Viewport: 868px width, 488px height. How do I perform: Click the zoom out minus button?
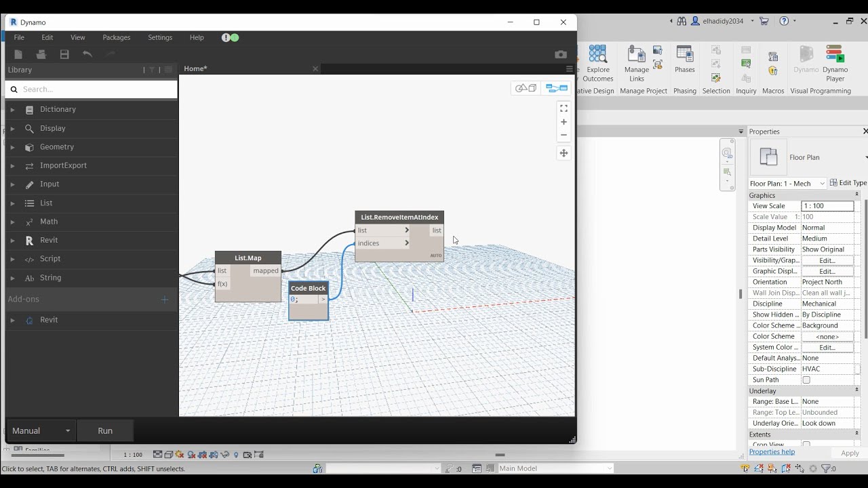point(564,135)
